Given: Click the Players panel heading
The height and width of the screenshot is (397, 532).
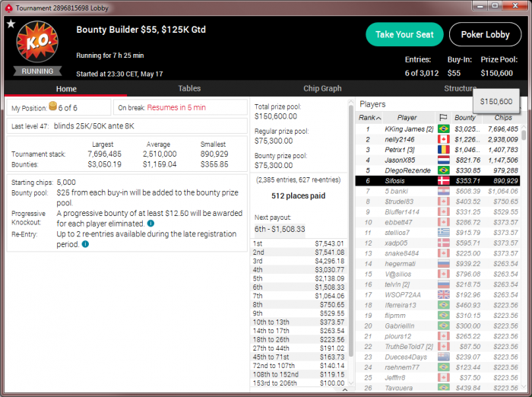Looking at the screenshot, I should point(372,104).
